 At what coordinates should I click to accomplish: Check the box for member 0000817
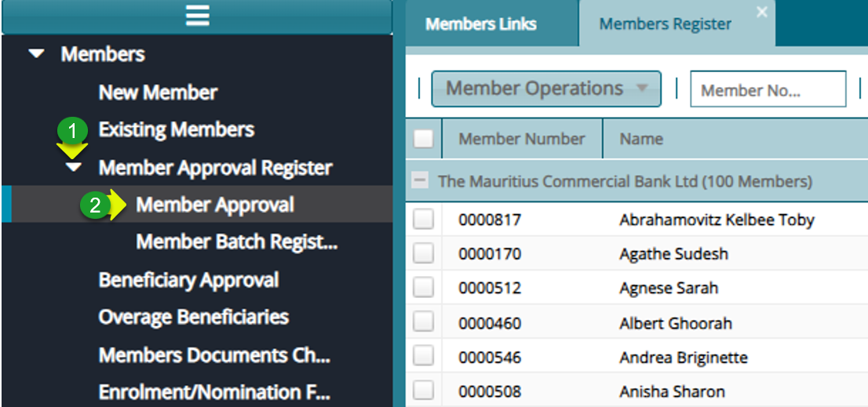pos(424,220)
